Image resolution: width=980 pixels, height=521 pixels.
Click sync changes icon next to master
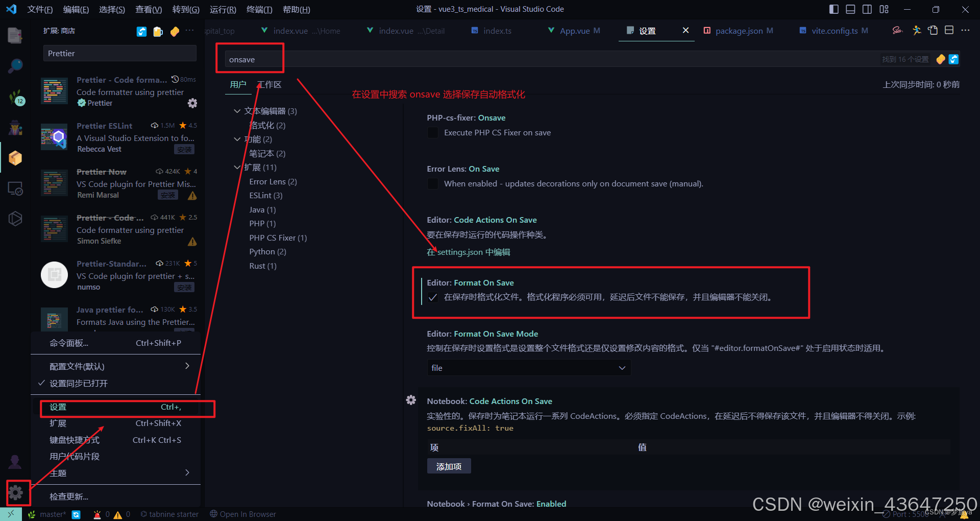point(76,514)
